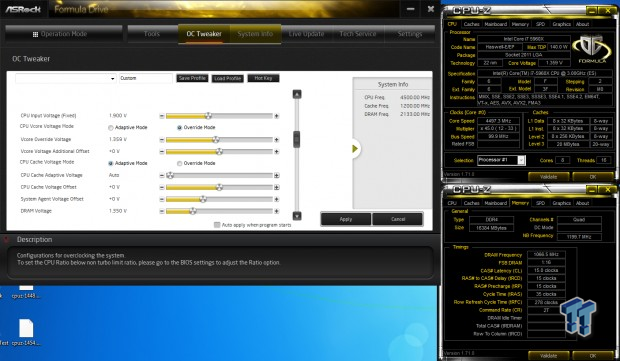The image size is (620, 361).
Task: Open Memory tab in upper CPU-Z window
Action: pyautogui.click(x=520, y=24)
